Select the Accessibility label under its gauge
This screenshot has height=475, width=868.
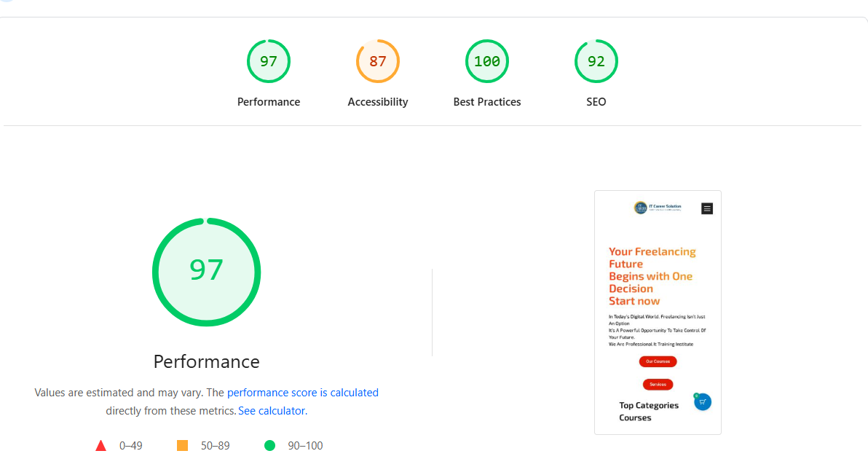pos(378,101)
